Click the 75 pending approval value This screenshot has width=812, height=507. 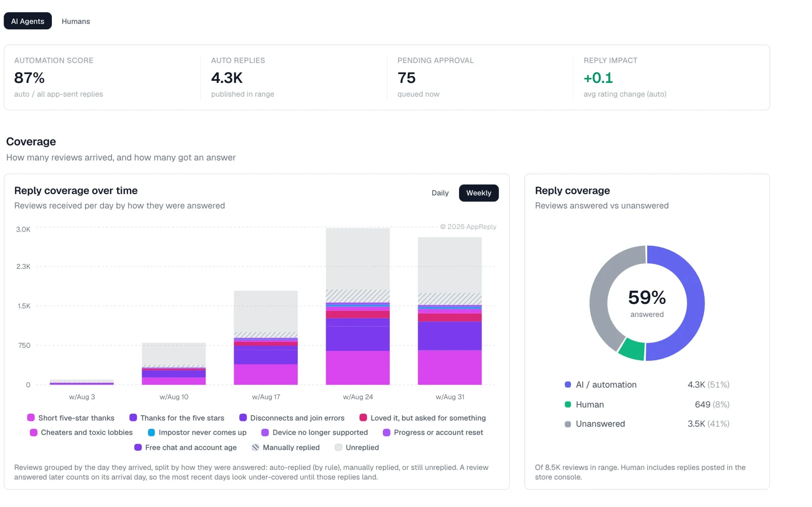407,78
